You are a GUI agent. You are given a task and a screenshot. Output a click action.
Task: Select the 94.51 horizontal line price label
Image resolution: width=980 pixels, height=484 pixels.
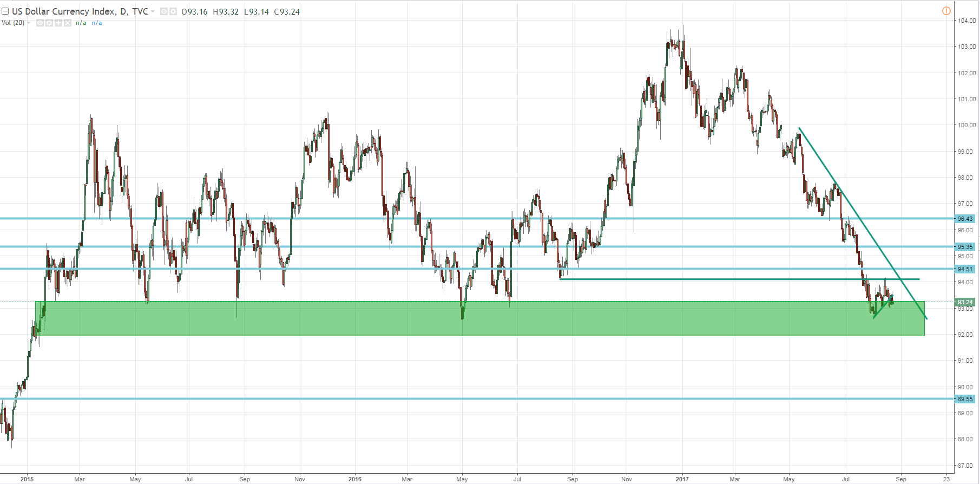[965, 269]
